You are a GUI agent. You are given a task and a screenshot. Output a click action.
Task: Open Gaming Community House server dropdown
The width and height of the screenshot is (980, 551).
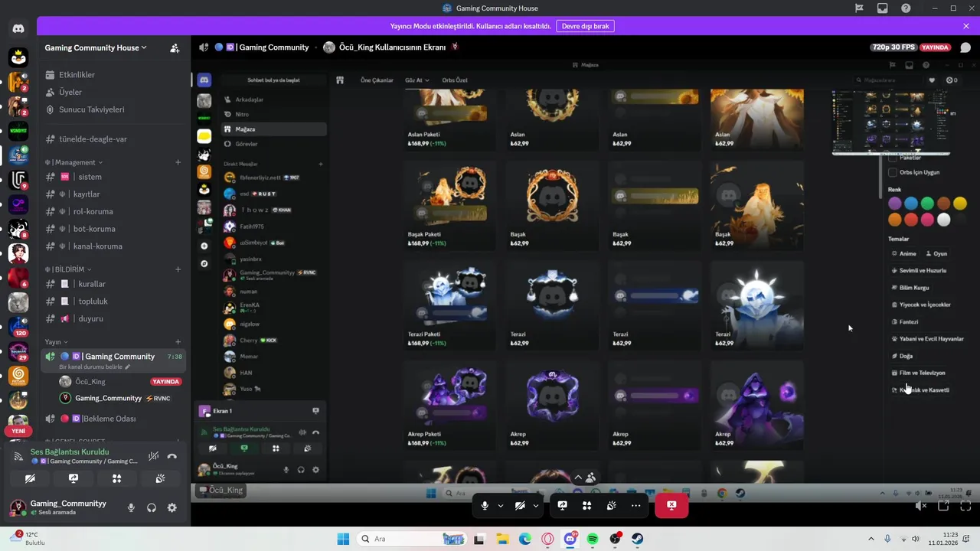(96, 47)
